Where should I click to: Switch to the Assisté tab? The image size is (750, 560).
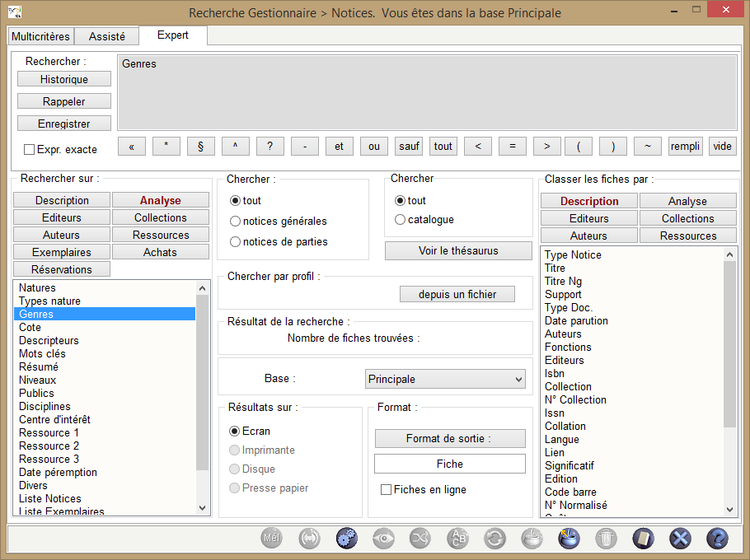(106, 37)
